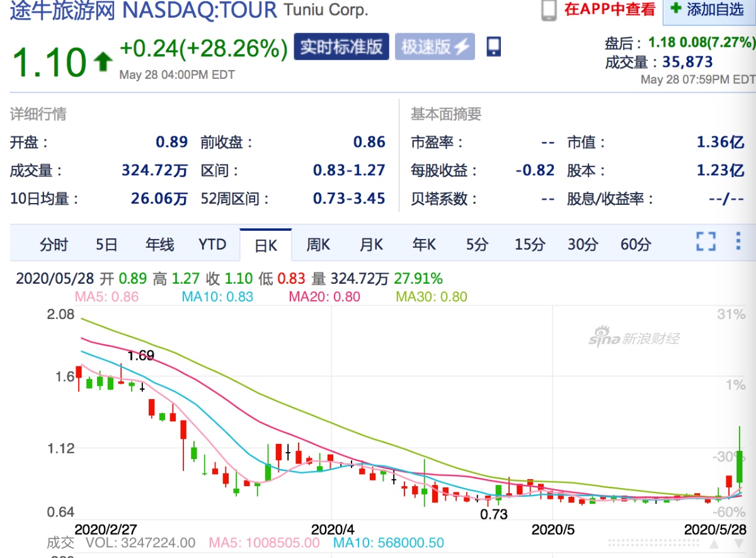Click the 市盈率 label

[x=437, y=142]
